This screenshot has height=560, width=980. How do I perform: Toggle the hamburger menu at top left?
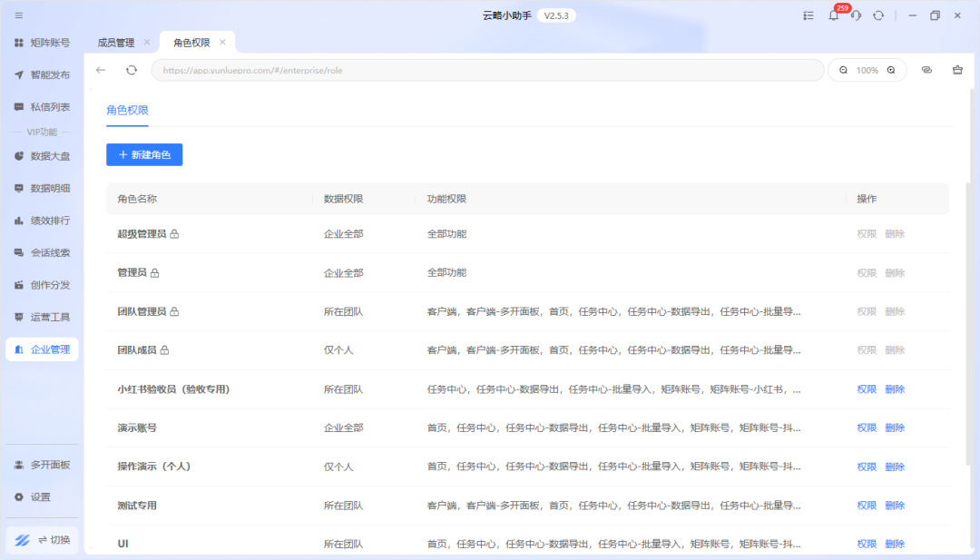(x=19, y=15)
